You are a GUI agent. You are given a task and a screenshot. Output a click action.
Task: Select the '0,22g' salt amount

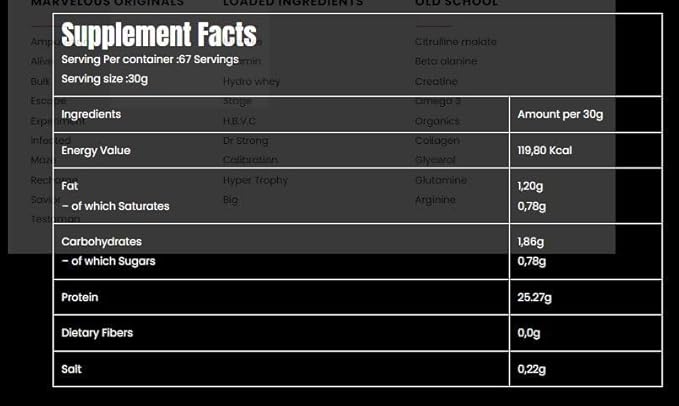coord(531,369)
